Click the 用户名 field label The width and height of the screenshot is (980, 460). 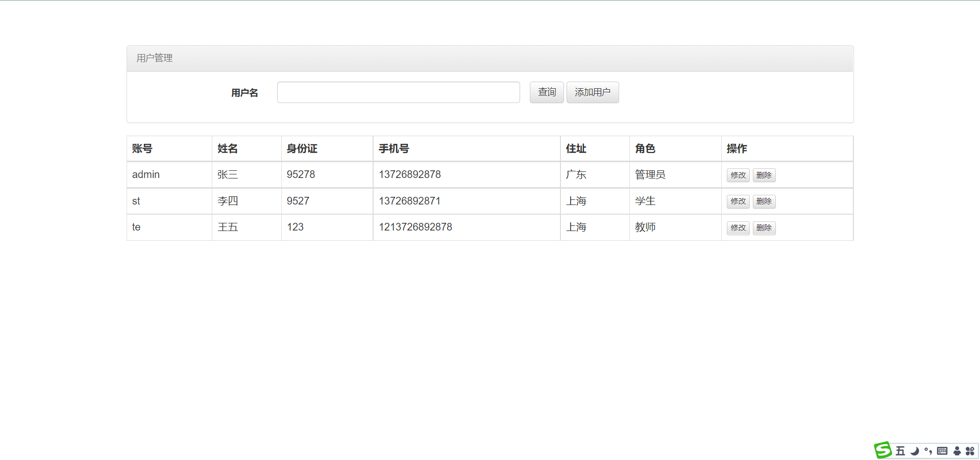point(244,93)
